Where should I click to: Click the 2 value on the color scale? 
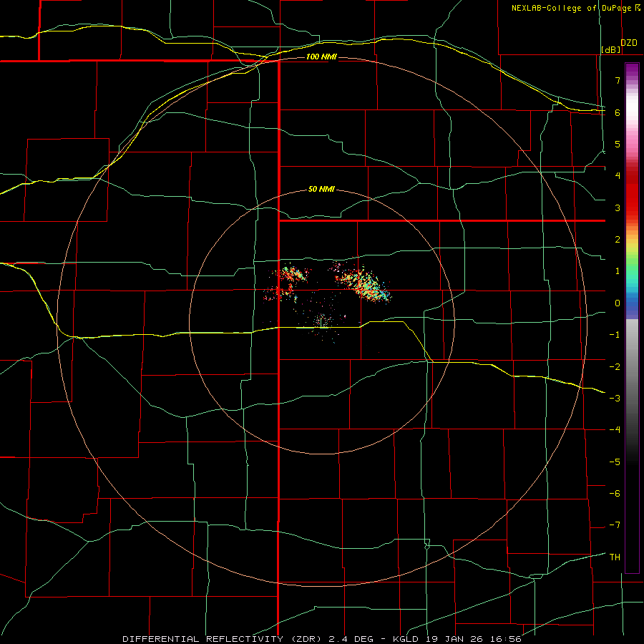point(618,240)
